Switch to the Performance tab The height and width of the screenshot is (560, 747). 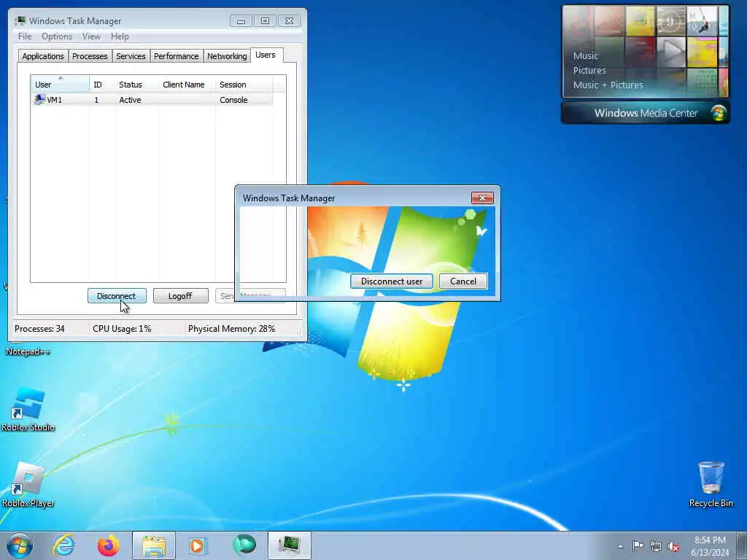point(177,56)
